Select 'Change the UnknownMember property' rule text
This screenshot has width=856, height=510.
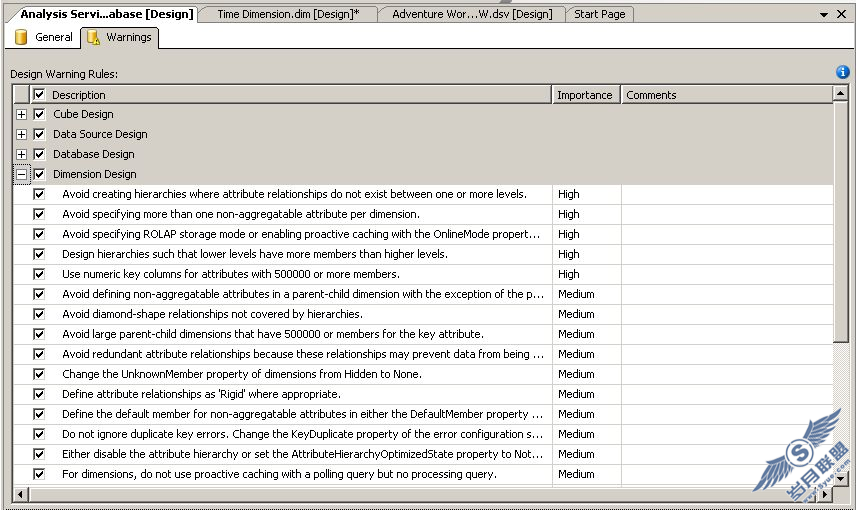242,374
